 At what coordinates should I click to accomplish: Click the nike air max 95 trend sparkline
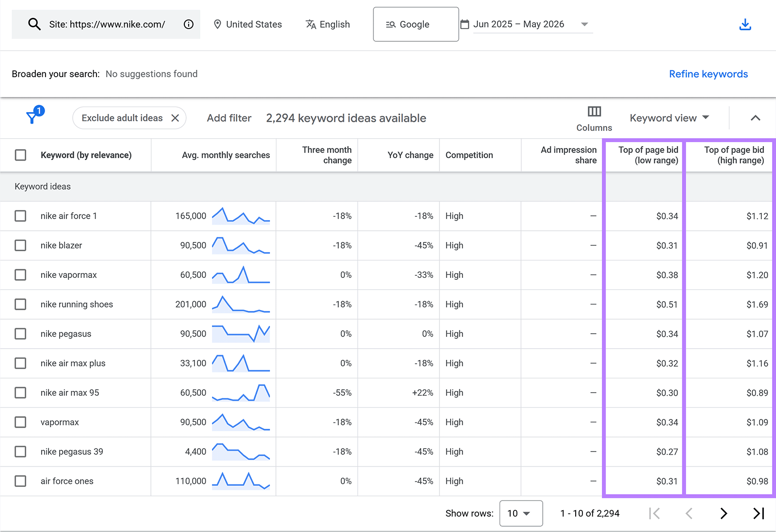tap(241, 393)
